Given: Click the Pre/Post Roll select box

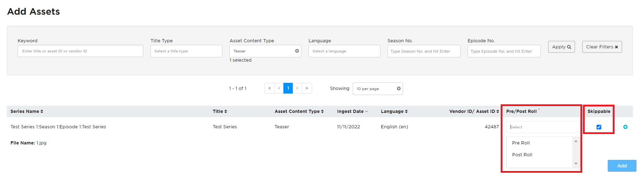Looking at the screenshot, I should (543, 127).
